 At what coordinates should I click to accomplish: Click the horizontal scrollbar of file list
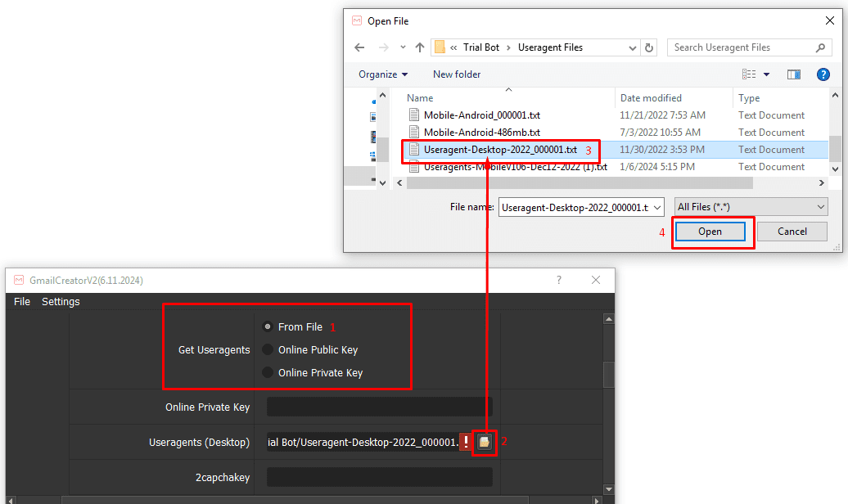click(x=580, y=183)
